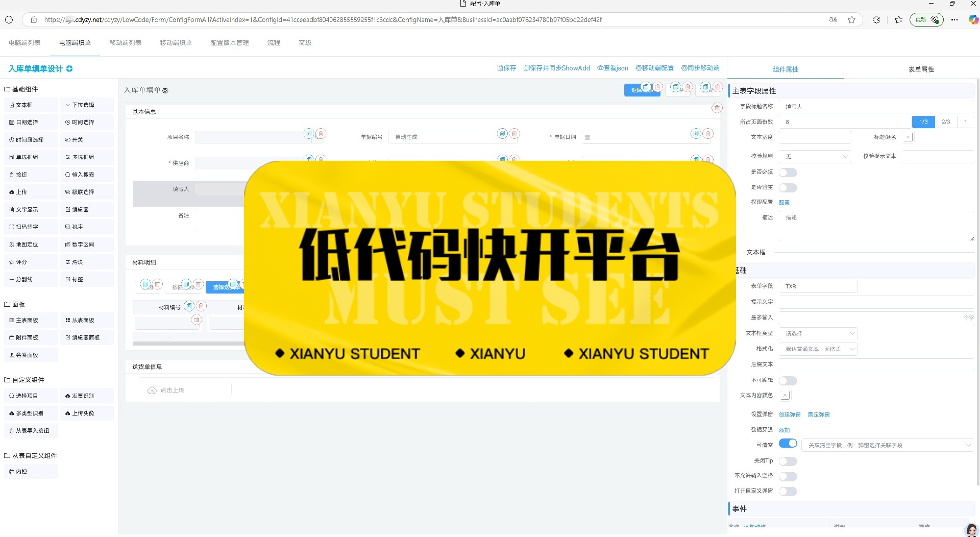This screenshot has height=537, width=980.
Task: Enable the 不可编辑 read-only switch
Action: [x=788, y=381]
